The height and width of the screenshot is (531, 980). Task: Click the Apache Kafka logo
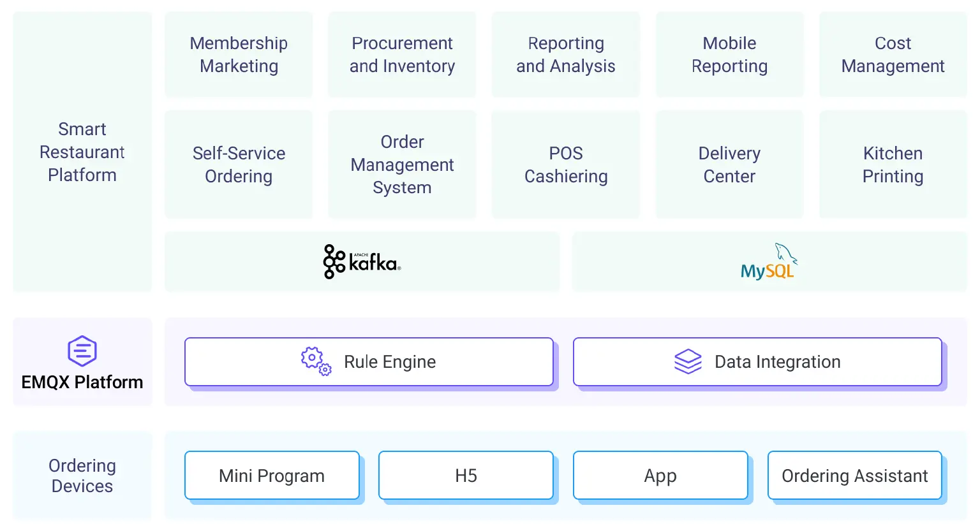click(362, 262)
